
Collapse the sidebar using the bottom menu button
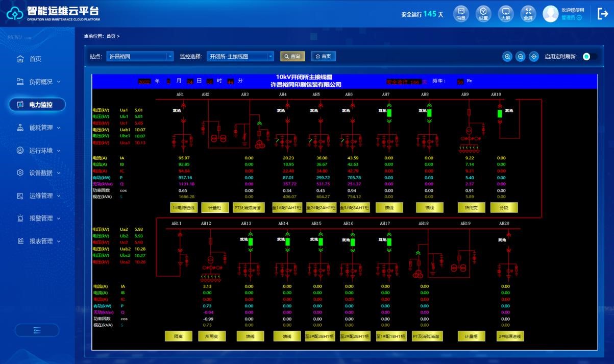click(37, 330)
